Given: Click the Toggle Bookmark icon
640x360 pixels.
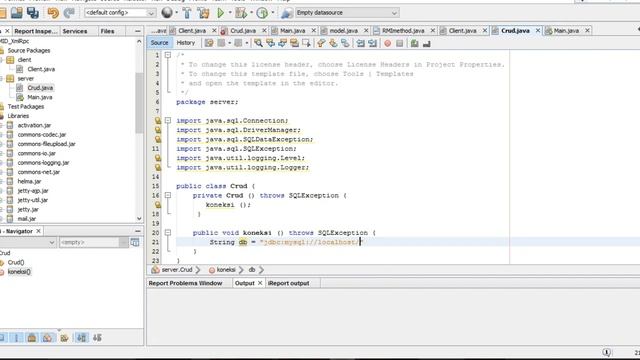Looking at the screenshot, I should pyautogui.click(x=345, y=43).
